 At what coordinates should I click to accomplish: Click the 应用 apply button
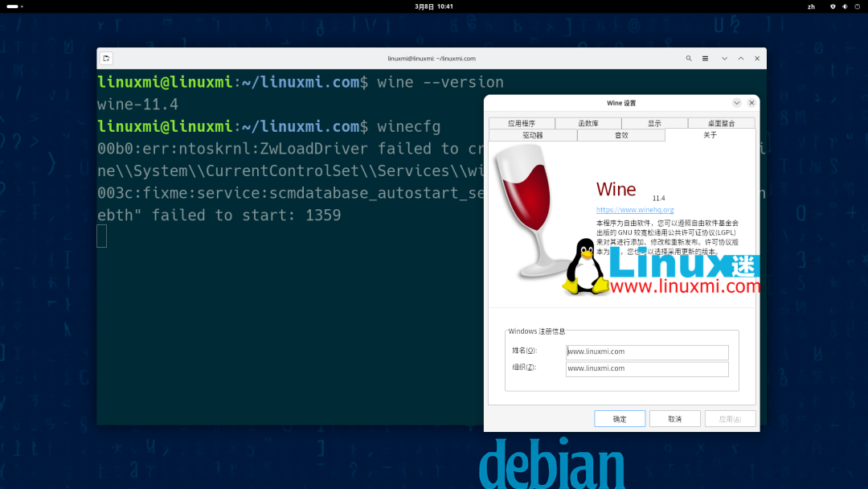click(730, 418)
